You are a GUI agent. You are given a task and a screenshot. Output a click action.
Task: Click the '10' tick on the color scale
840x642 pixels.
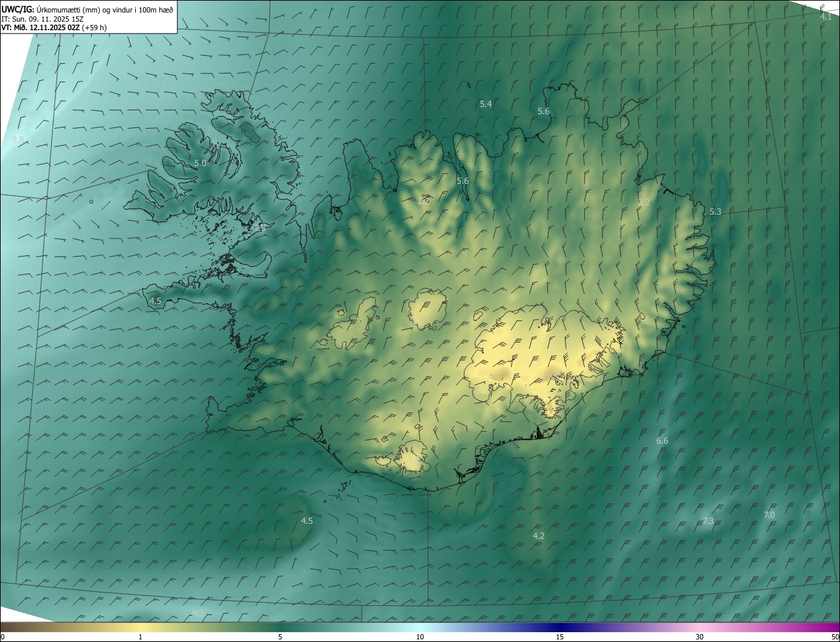(420, 637)
